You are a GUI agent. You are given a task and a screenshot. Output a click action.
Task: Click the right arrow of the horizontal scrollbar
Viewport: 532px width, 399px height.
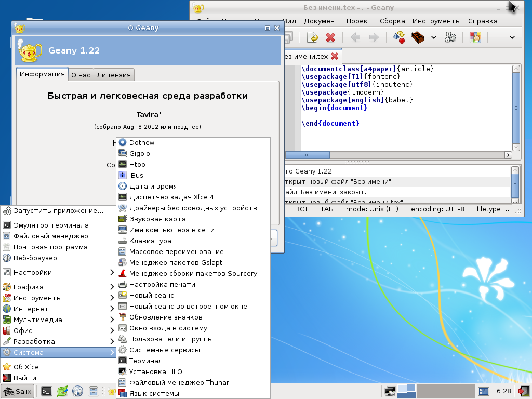tap(508, 155)
